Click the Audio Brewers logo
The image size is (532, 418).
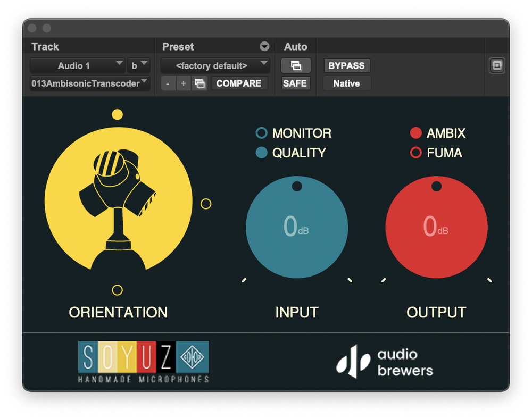(385, 362)
